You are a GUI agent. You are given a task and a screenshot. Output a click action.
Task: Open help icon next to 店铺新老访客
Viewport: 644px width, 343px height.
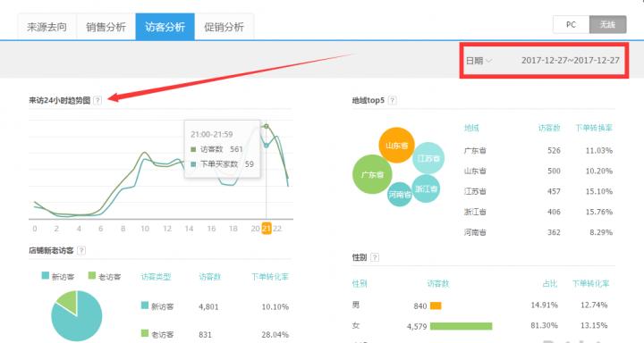coord(81,251)
